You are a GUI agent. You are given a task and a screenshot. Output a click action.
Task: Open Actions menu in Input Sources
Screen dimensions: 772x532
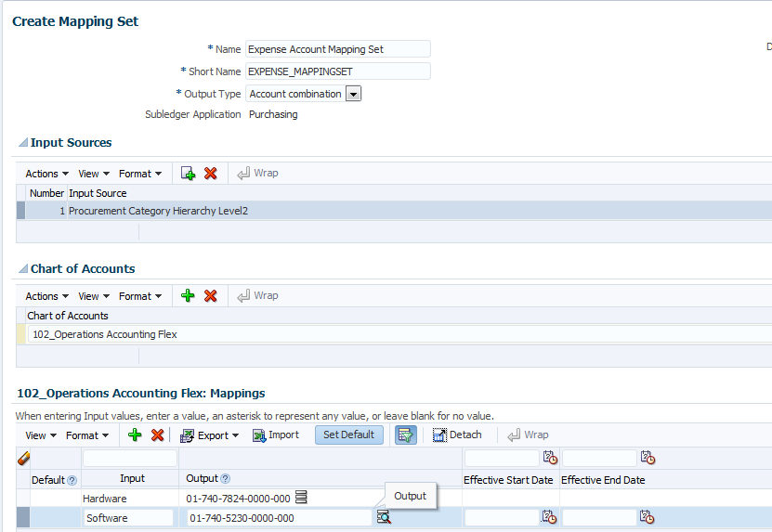(47, 174)
